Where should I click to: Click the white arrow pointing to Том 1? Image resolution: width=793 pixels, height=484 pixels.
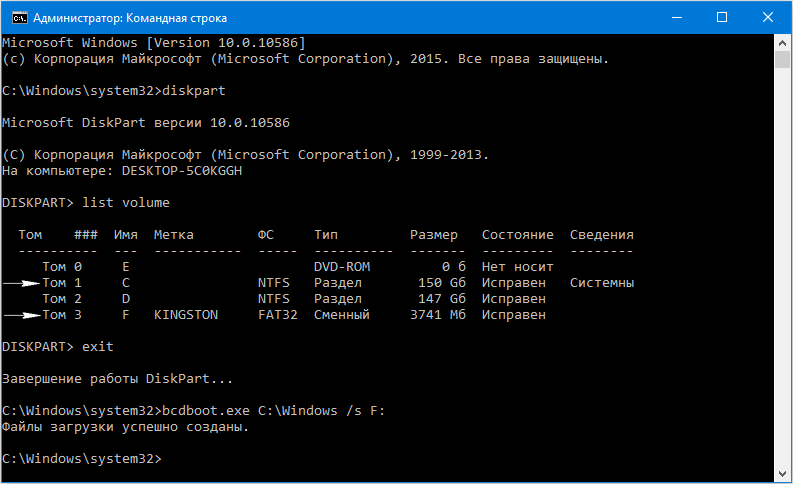22,283
